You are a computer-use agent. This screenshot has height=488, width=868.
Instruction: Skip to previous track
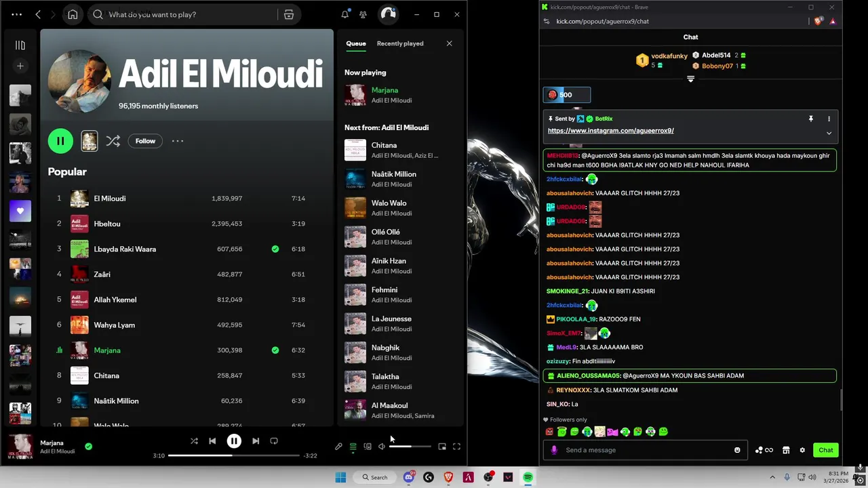tap(212, 441)
